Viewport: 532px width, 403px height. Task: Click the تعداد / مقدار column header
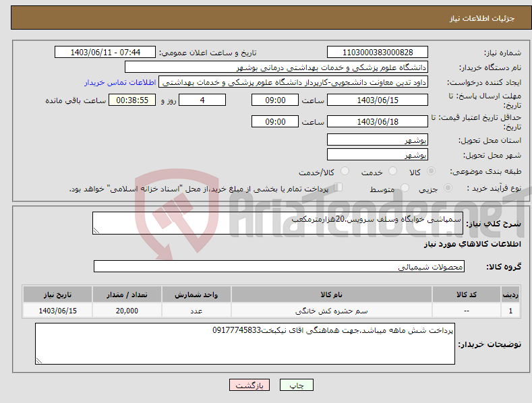tap(127, 294)
